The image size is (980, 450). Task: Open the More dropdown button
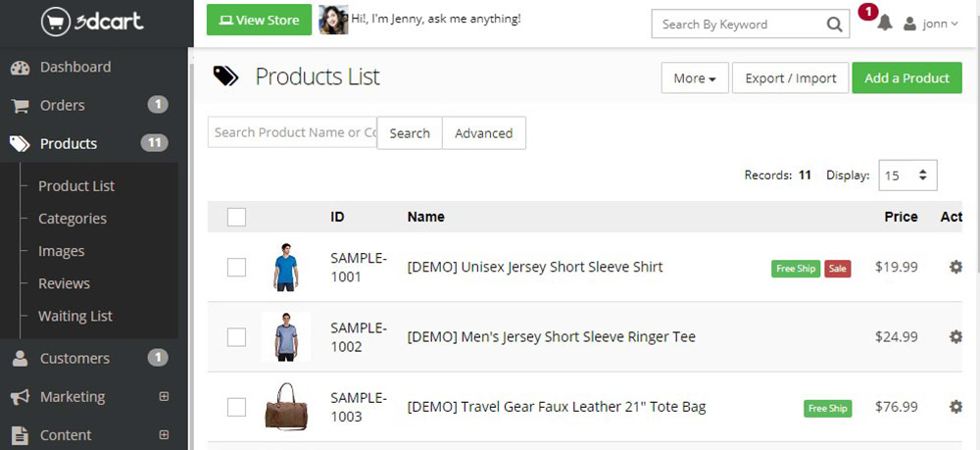pos(695,78)
